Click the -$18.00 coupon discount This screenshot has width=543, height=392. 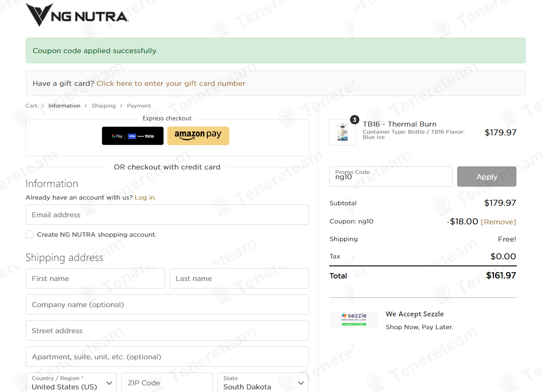(462, 221)
